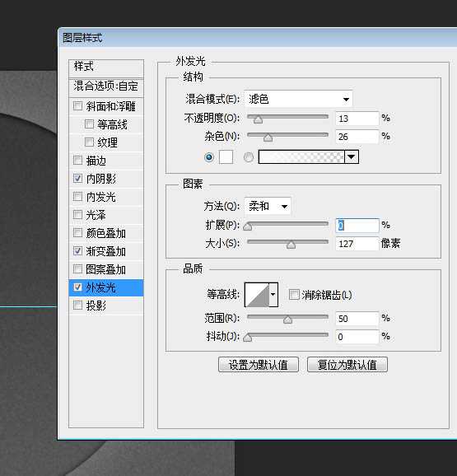Click the 复位为默认值 button
Viewport: 457px width, 476px height.
coord(347,365)
